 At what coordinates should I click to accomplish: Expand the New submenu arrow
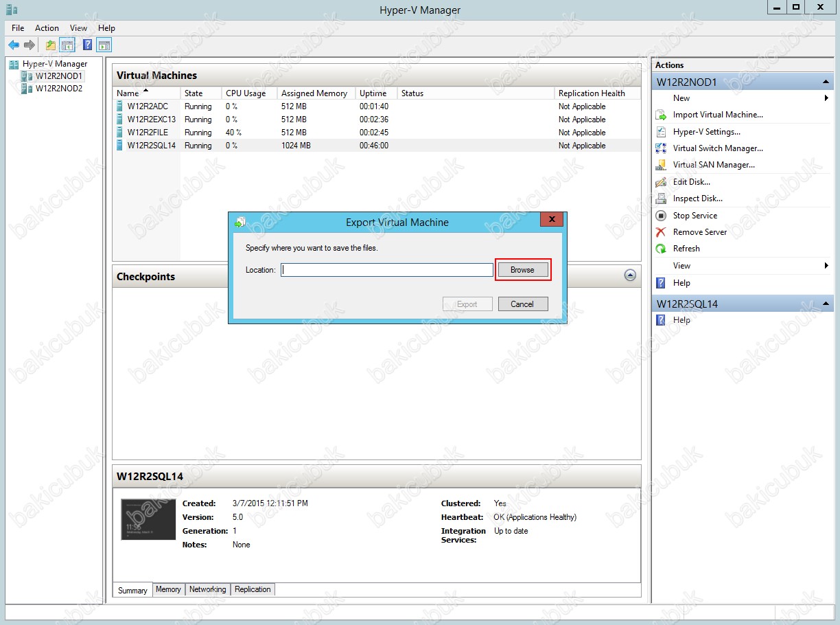coord(826,98)
